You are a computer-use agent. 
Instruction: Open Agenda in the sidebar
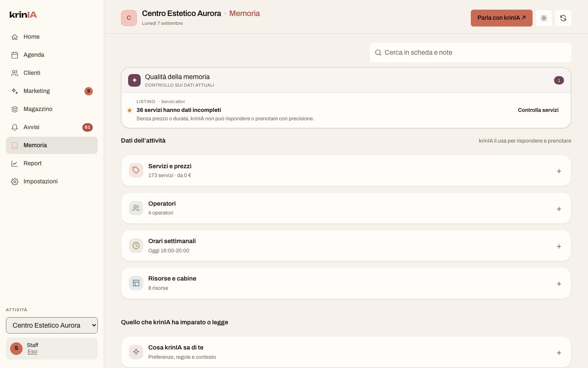point(52,55)
